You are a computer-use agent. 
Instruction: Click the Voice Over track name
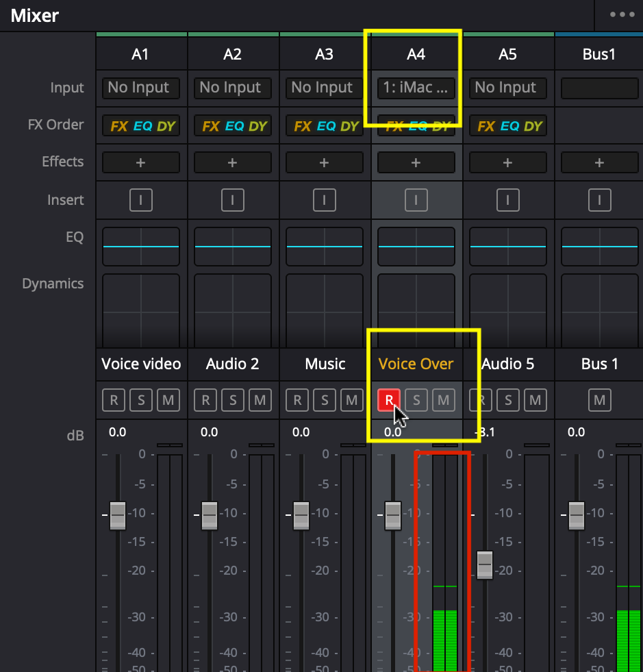[416, 364]
